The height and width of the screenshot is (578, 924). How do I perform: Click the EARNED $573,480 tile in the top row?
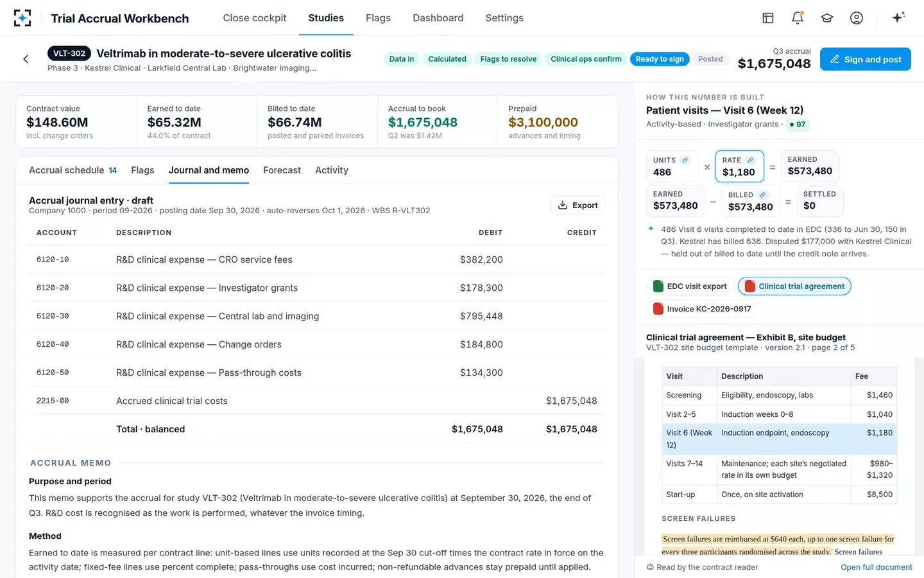point(810,166)
